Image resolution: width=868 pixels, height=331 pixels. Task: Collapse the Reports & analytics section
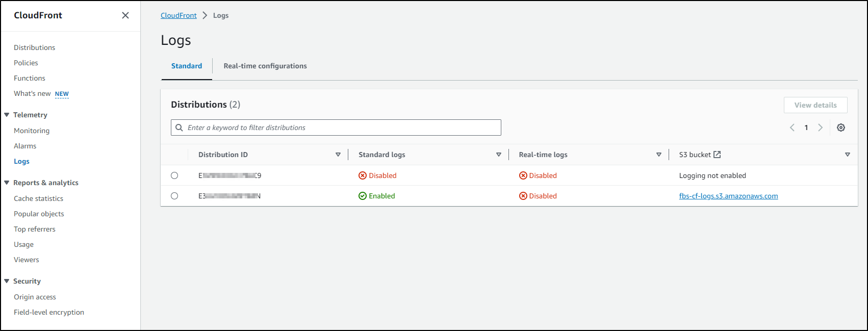(x=7, y=183)
